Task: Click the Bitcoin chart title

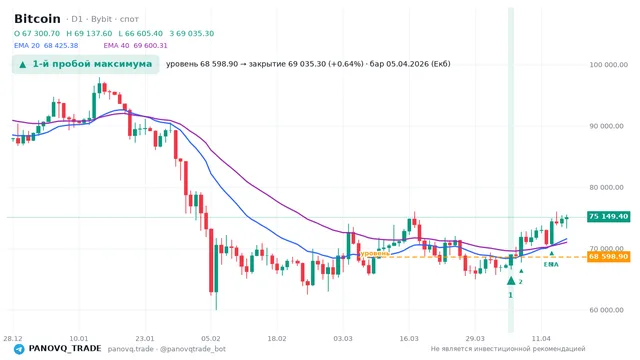Action: [37, 19]
